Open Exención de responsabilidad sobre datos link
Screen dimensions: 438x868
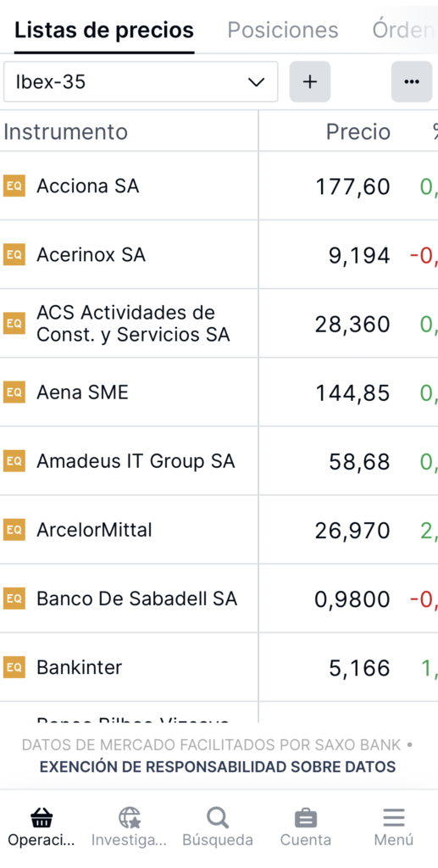(x=218, y=766)
